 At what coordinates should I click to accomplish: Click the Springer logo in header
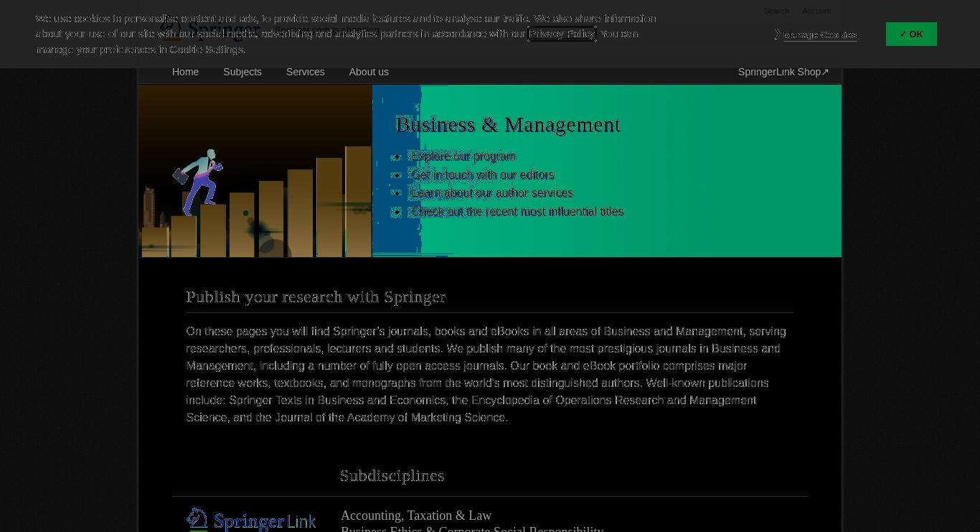(209, 30)
